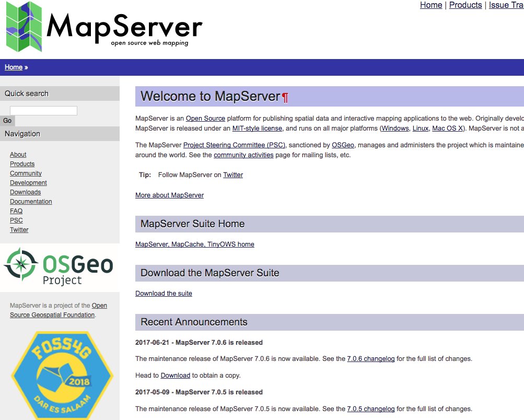Click the MapServer Suite Home heading
The image size is (524, 420).
coord(192,224)
